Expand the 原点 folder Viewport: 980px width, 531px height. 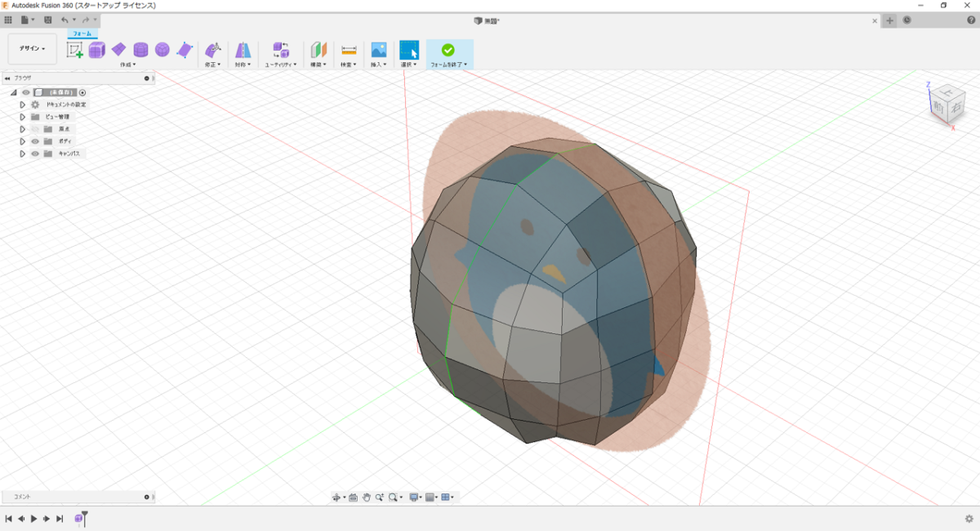[23, 129]
